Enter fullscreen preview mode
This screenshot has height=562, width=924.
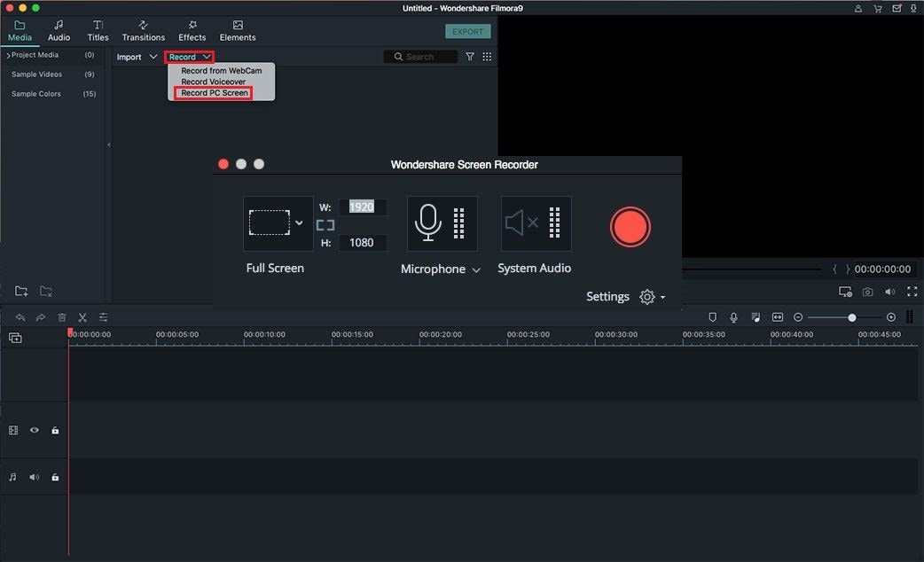[x=912, y=293]
